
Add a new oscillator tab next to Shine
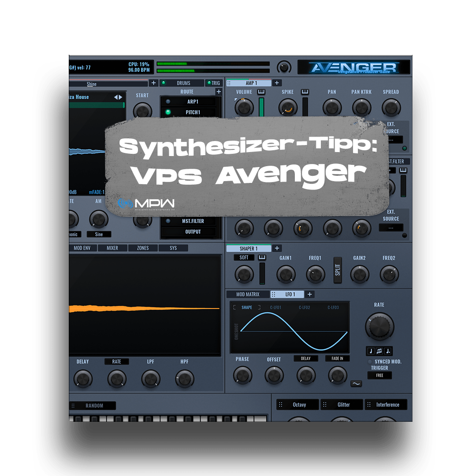(154, 83)
